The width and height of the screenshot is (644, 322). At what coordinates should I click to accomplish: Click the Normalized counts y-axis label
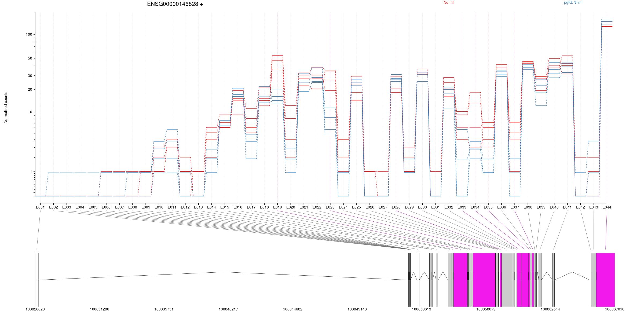coord(6,108)
